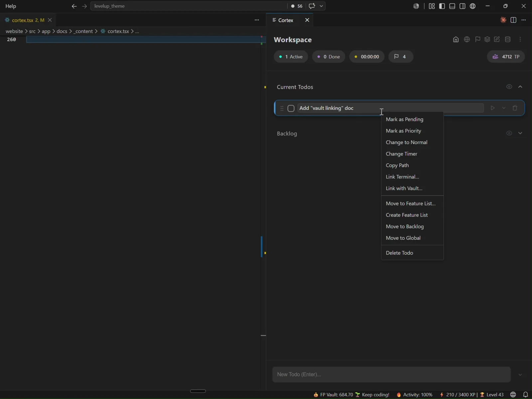Choose Change Timer
The image size is (532, 399).
coord(412,154)
